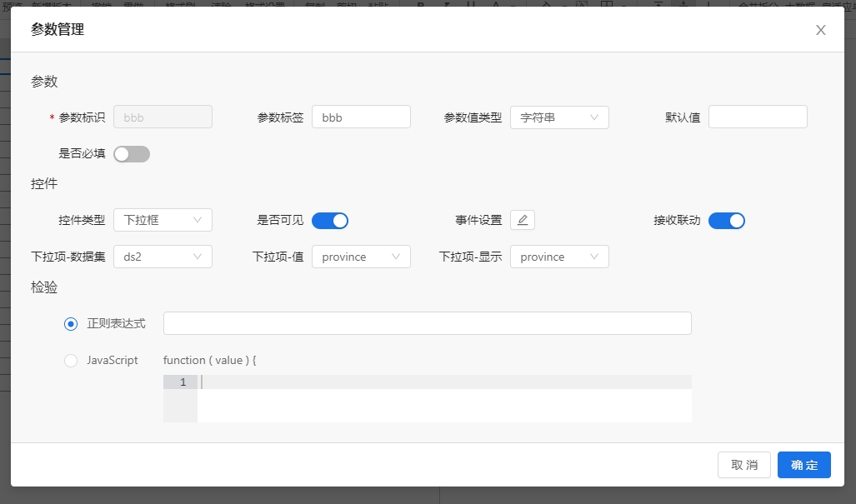Expand the 下拉项-数据集 dropdown showing ds2
856x504 pixels.
[163, 257]
